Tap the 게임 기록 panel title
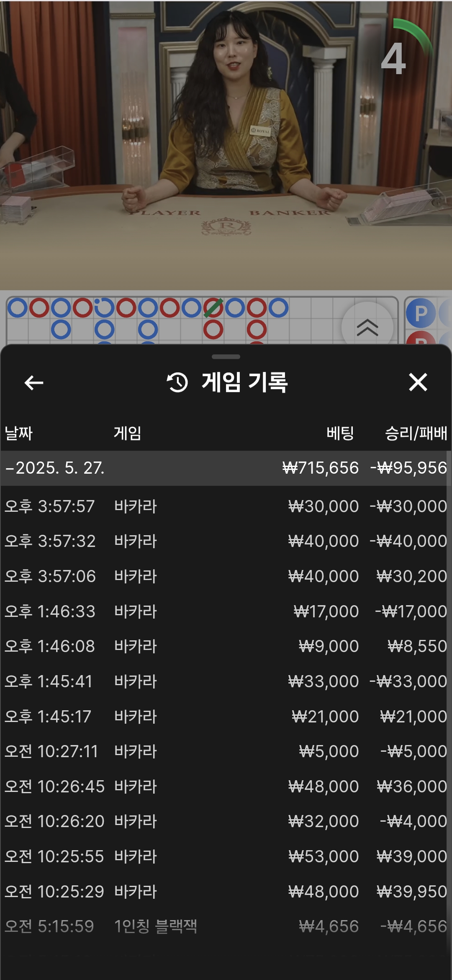Viewport: 452px width, 980px height. [x=245, y=382]
